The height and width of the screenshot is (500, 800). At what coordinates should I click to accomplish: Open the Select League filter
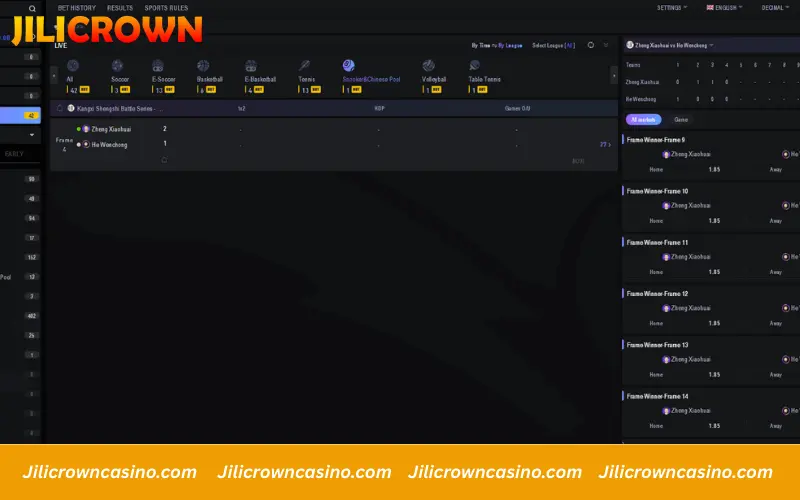coord(554,45)
